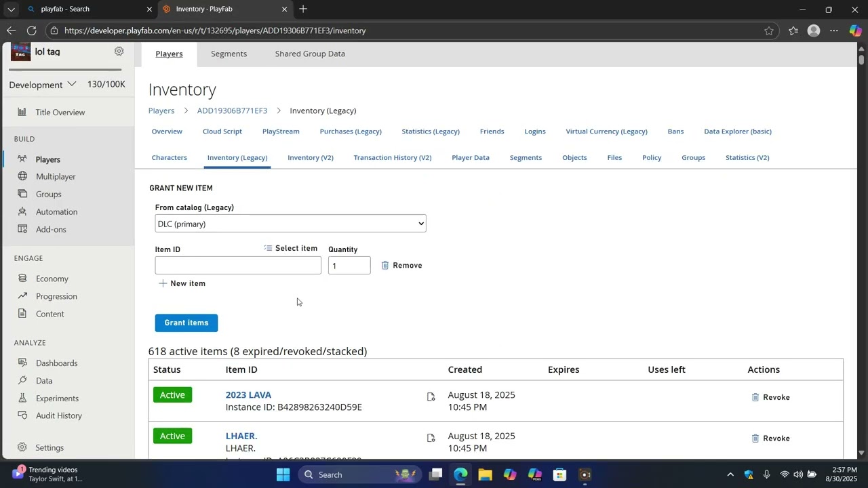This screenshot has width=868, height=488.
Task: Open a new browser tab
Action: click(303, 9)
